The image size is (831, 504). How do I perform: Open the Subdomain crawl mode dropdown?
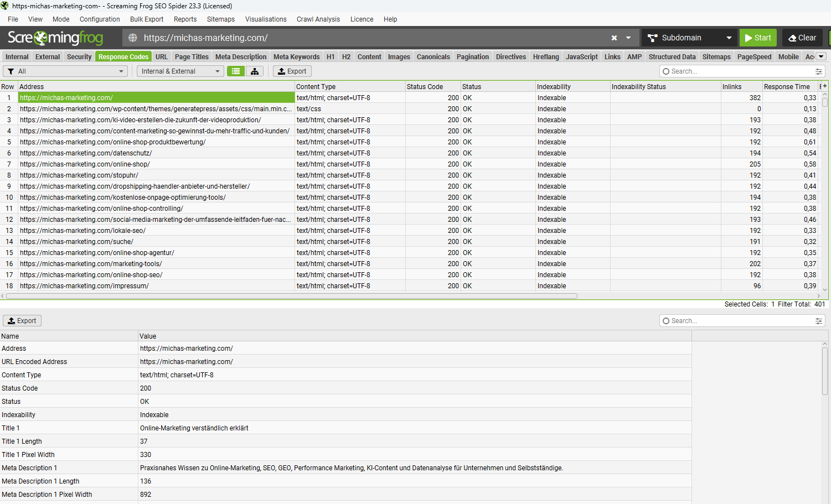[689, 38]
